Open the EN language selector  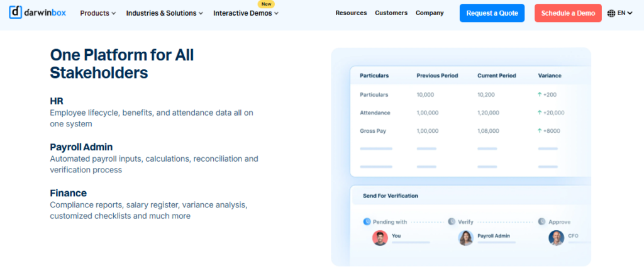click(625, 13)
